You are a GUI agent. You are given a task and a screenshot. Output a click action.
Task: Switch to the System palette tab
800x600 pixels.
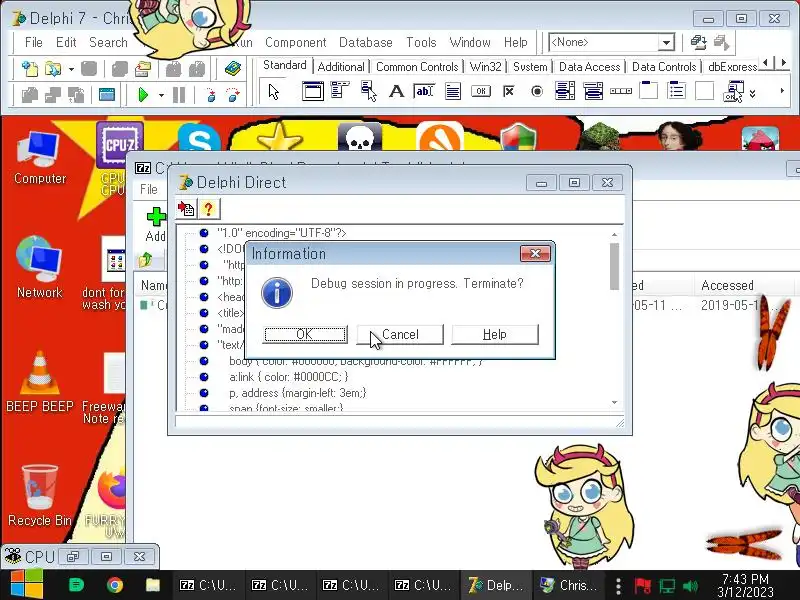(530, 67)
